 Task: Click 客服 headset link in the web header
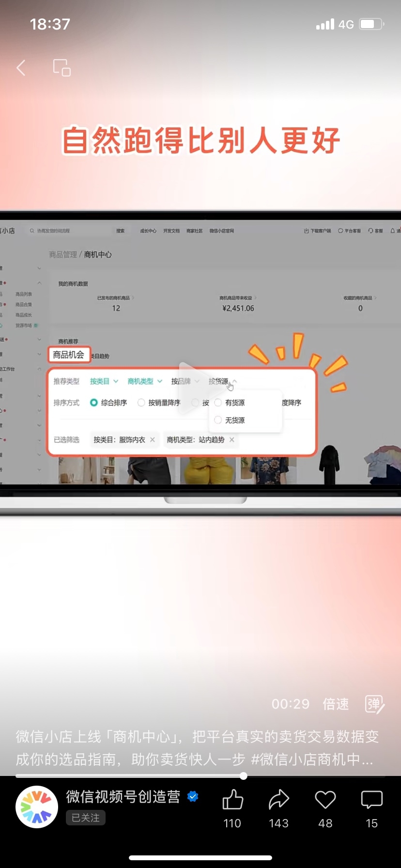tap(376, 231)
